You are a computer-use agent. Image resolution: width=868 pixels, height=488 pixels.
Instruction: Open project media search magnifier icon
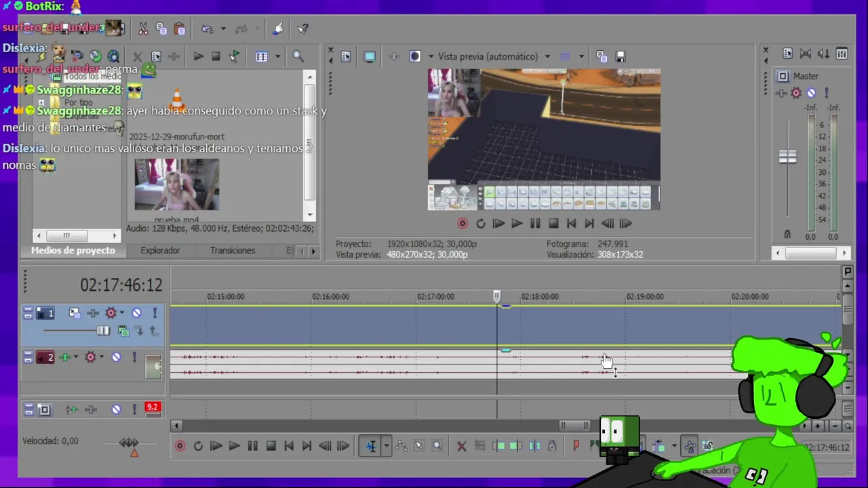tap(298, 56)
